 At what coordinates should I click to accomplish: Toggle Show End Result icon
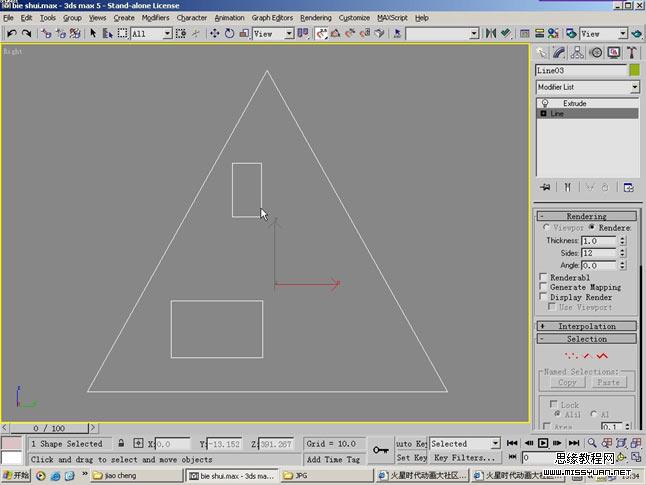(x=567, y=187)
